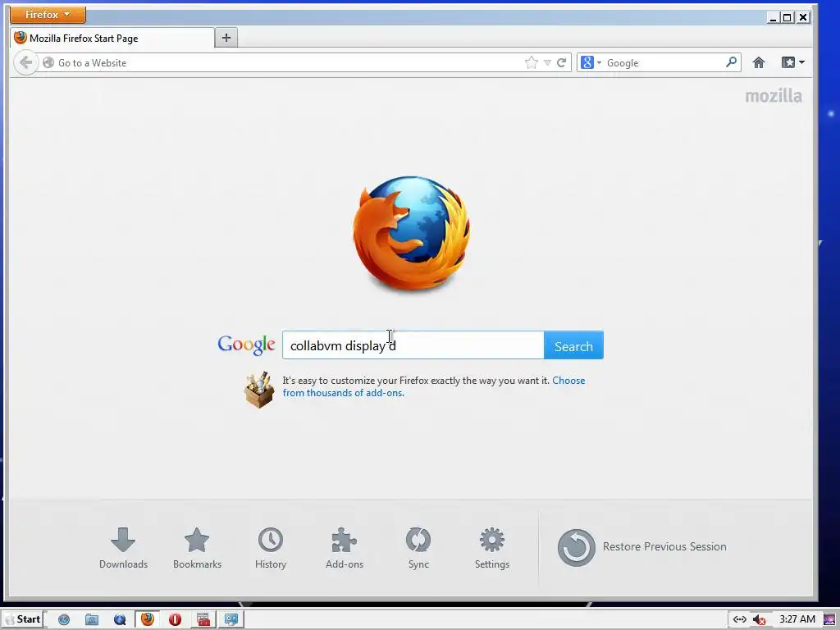Open a new tab with plus button
Image resolution: width=840 pixels, height=630 pixels.
point(226,38)
